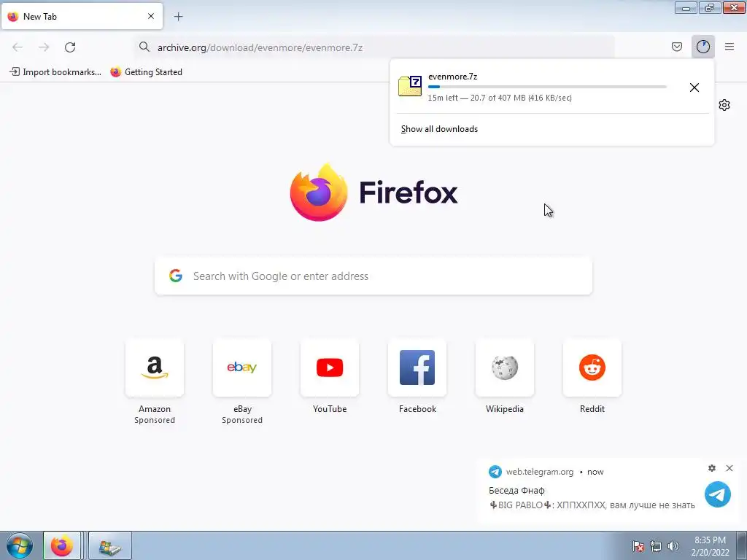Click the address bar search magnifier icon
The image size is (747, 560).
point(144,47)
